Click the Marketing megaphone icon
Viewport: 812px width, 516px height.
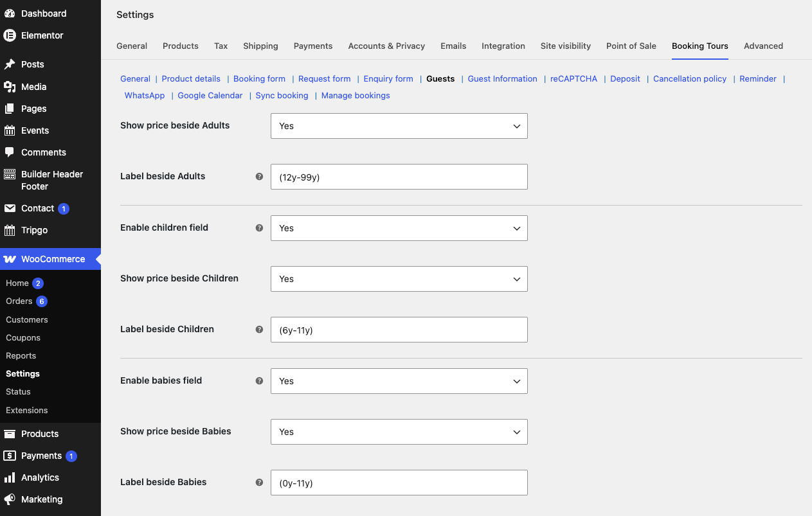(10, 499)
